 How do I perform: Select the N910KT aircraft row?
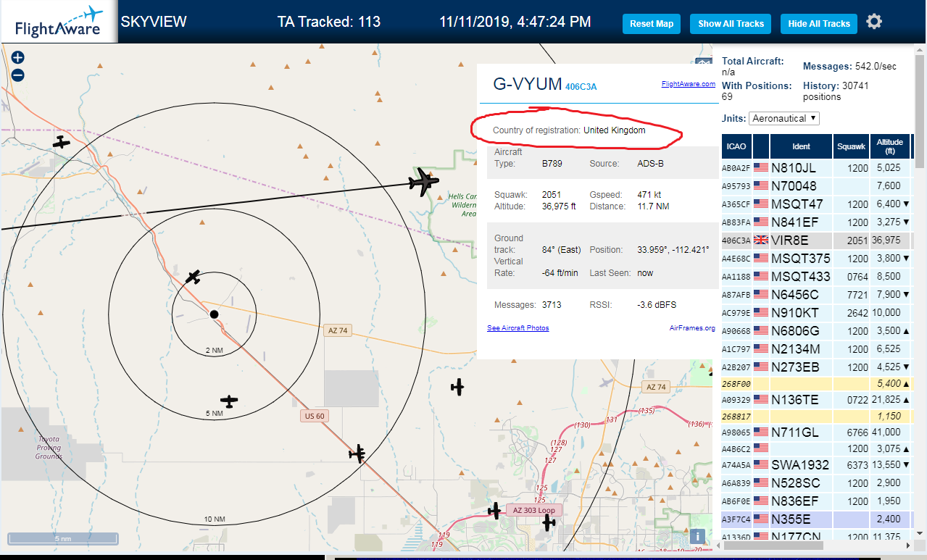point(816,312)
